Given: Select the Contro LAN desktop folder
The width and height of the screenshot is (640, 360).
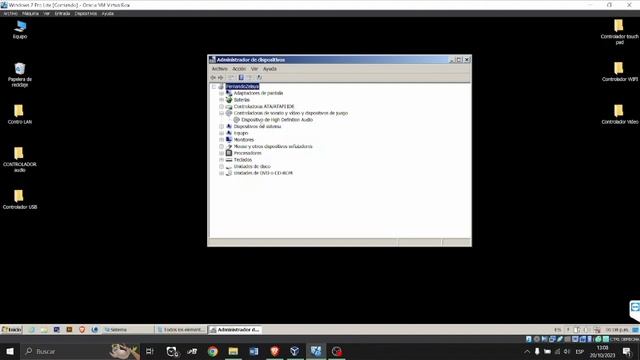Looking at the screenshot, I should click(19, 114).
